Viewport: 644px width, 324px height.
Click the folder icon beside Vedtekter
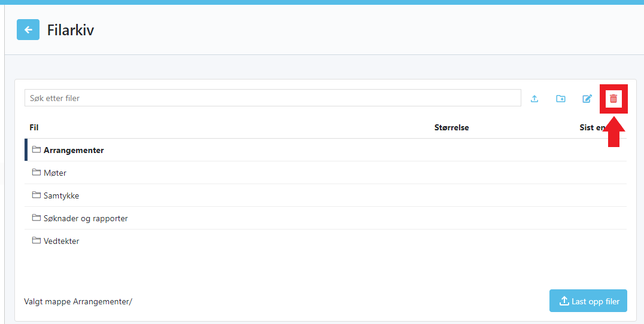[36, 241]
